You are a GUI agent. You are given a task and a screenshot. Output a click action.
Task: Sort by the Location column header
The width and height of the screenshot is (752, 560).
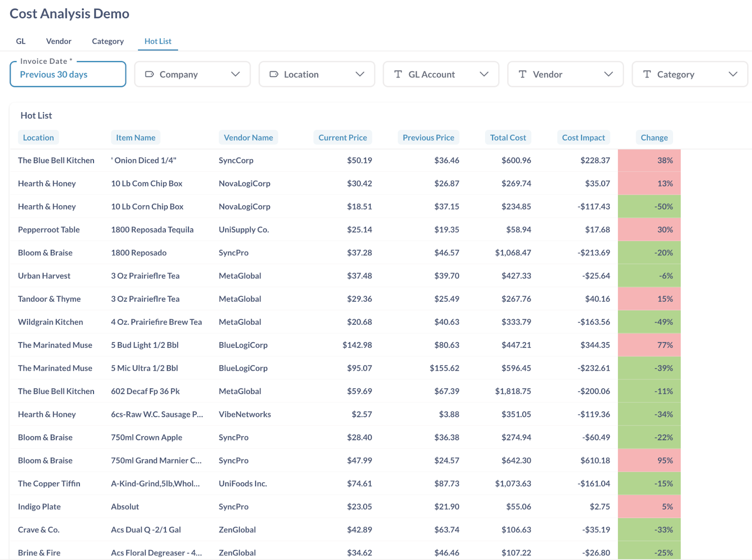click(x=39, y=138)
